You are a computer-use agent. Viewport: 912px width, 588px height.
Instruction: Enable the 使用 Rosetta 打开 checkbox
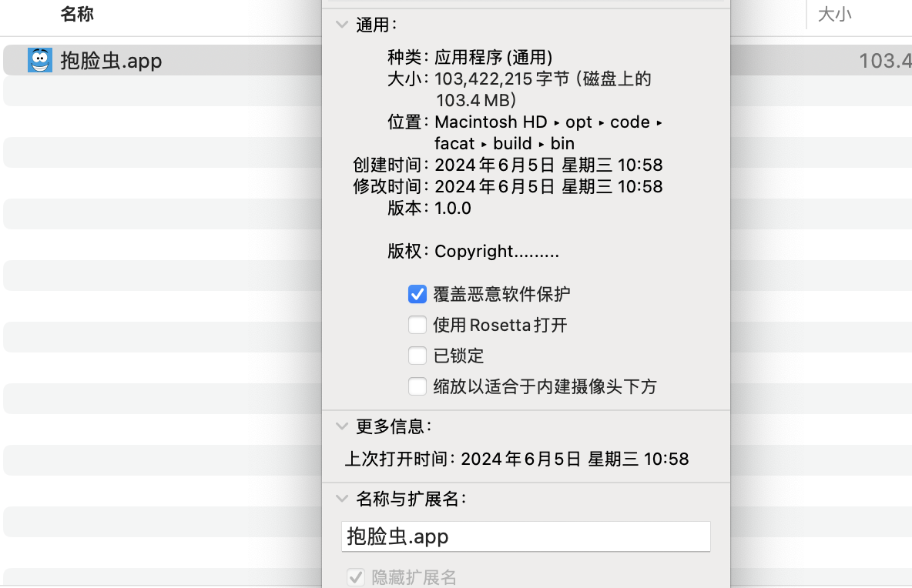point(417,325)
